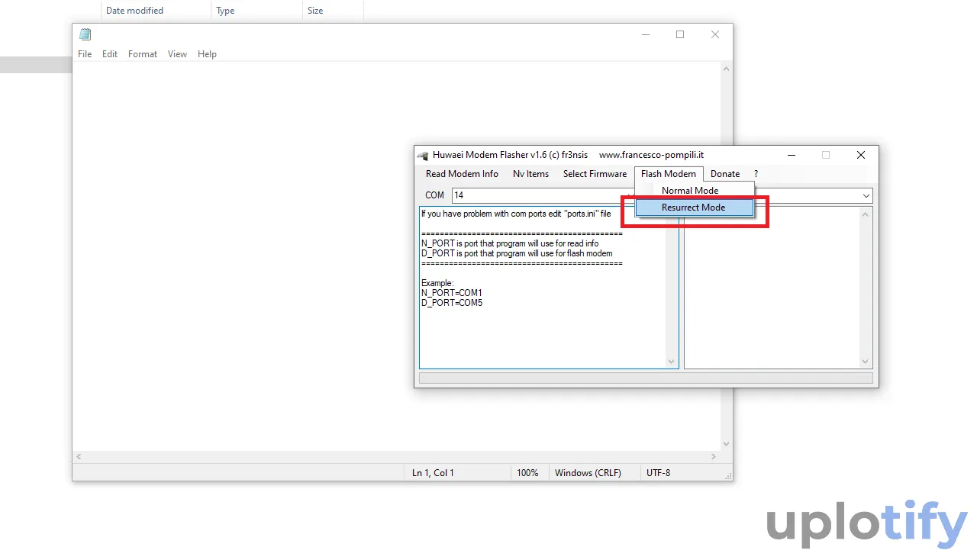
Task: Click the flasher progress bar
Action: (646, 378)
